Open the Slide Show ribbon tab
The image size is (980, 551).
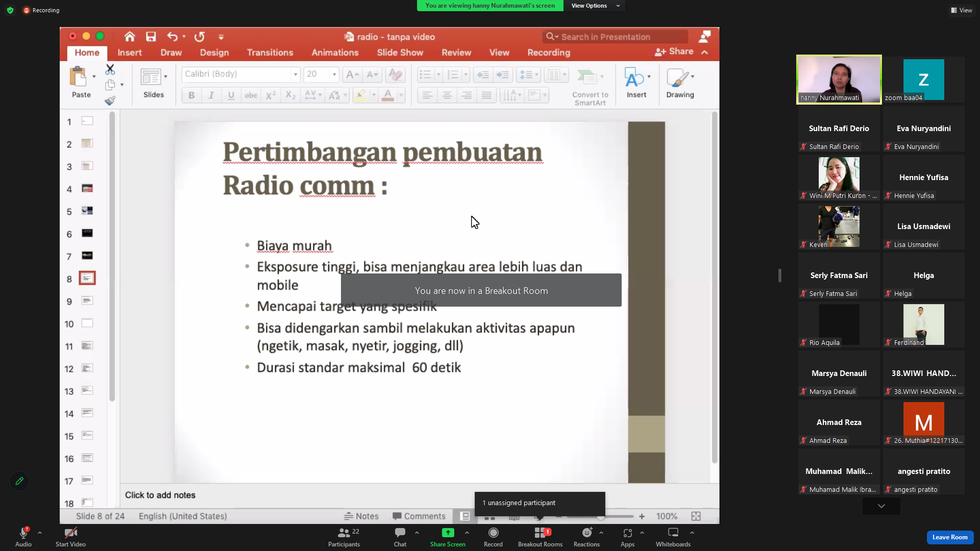(400, 53)
